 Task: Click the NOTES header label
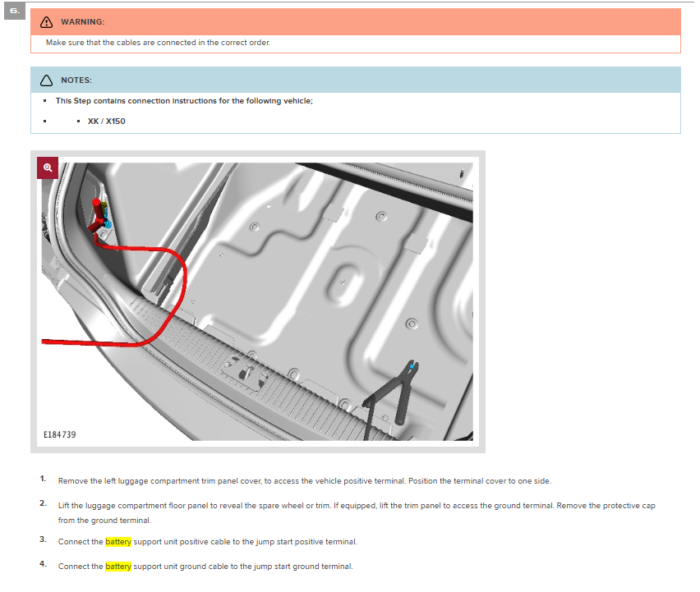click(x=76, y=80)
